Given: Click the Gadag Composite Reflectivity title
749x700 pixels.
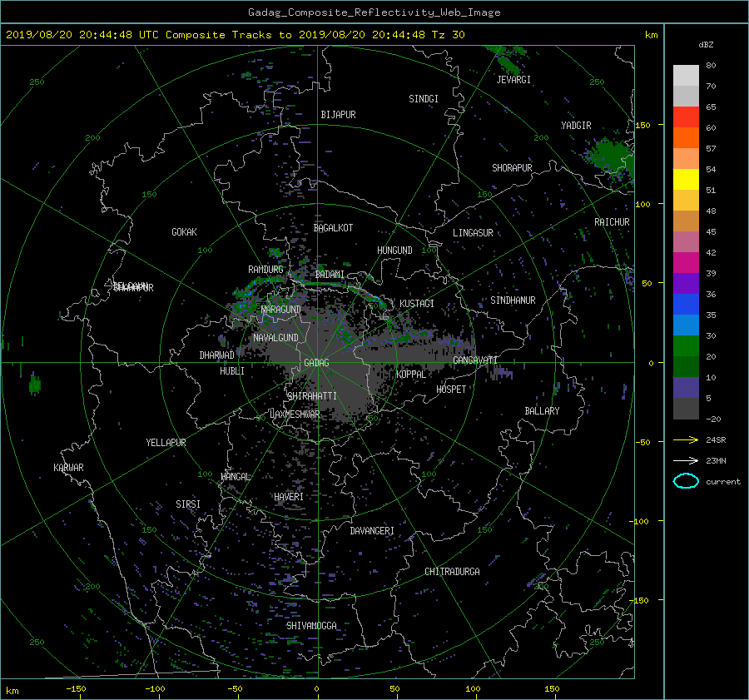Looking at the screenshot, I should pyautogui.click(x=374, y=12).
